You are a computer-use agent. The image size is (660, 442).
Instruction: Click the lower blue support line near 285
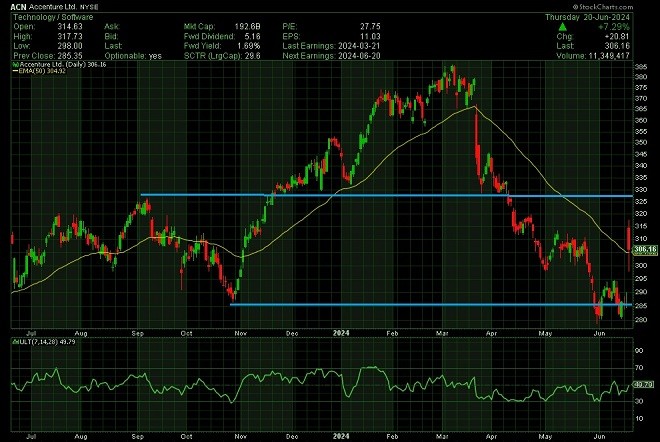coord(431,304)
